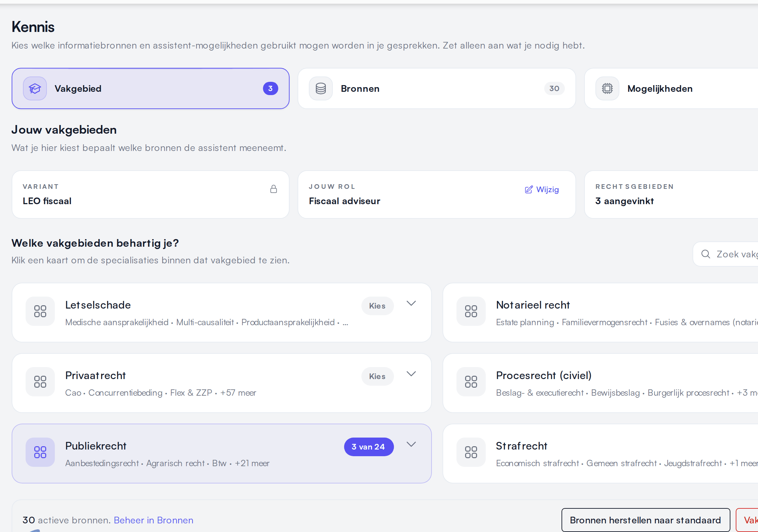The width and height of the screenshot is (758, 532).
Task: Click the grid icon on Publiekrecht card
Action: 40,452
